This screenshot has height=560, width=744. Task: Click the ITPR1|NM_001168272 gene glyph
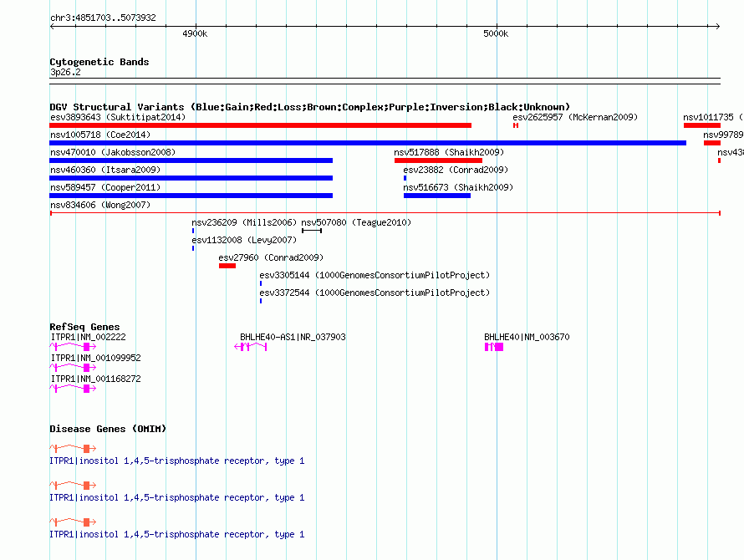pyautogui.click(x=73, y=389)
